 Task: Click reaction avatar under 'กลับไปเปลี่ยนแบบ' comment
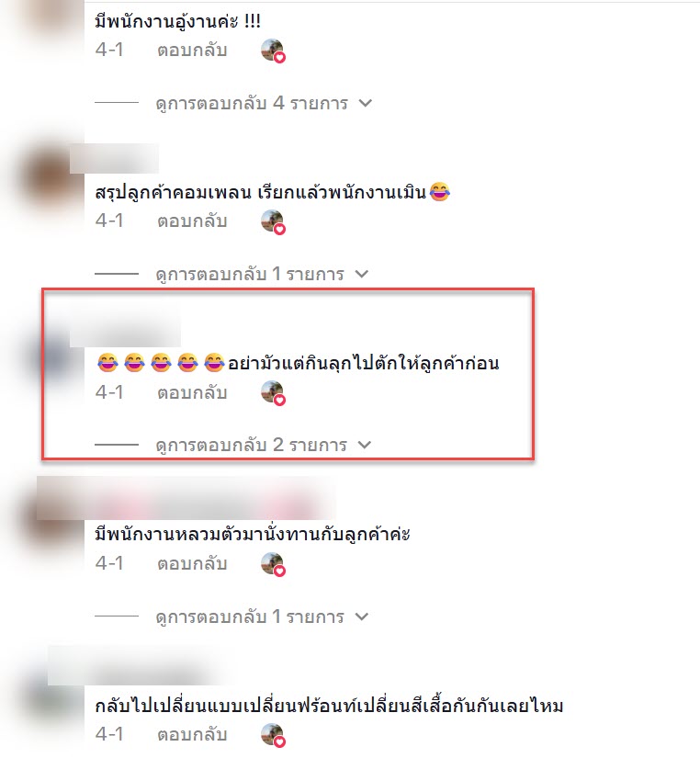[x=273, y=735]
